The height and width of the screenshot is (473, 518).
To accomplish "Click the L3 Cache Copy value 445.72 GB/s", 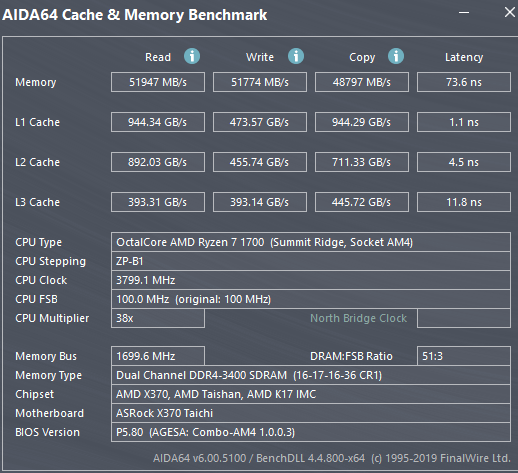I will pos(362,202).
